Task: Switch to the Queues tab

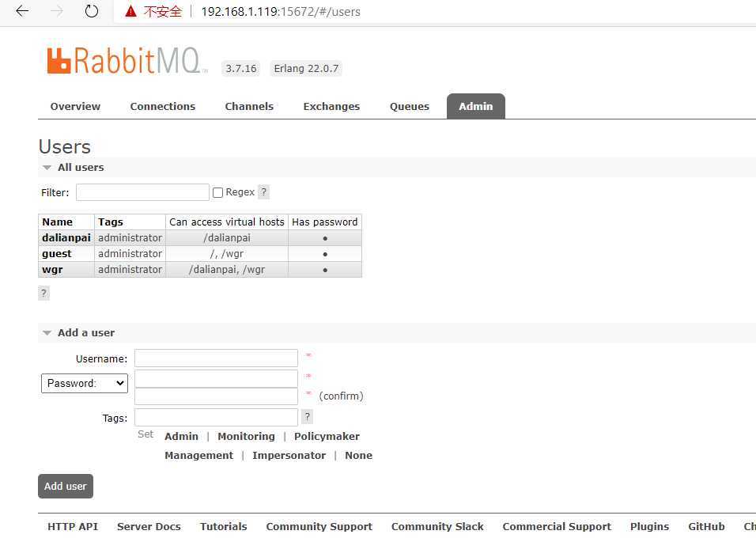Action: [x=410, y=106]
